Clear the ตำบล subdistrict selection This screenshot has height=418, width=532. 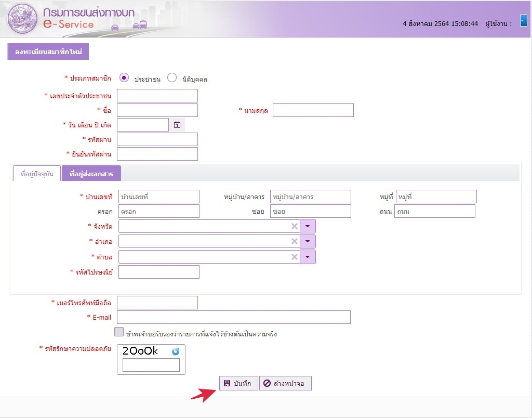coord(294,257)
